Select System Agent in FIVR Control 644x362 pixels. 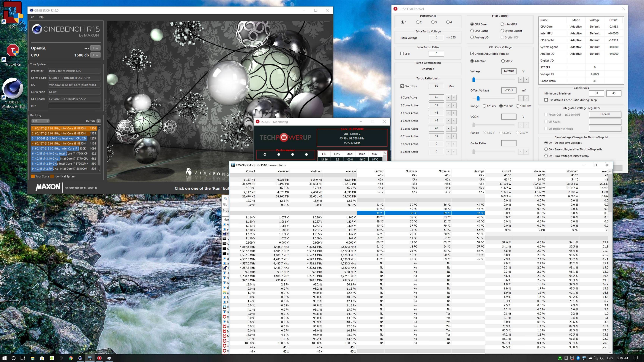[x=511, y=31]
